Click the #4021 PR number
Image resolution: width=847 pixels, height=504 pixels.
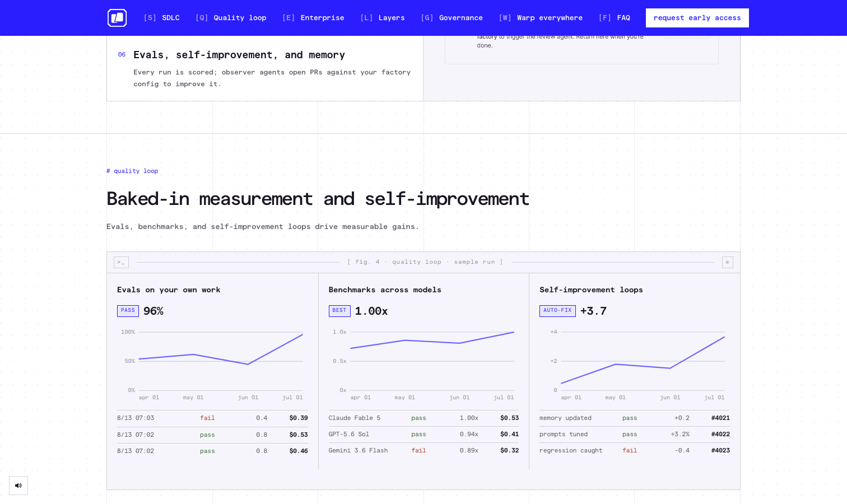pos(720,418)
